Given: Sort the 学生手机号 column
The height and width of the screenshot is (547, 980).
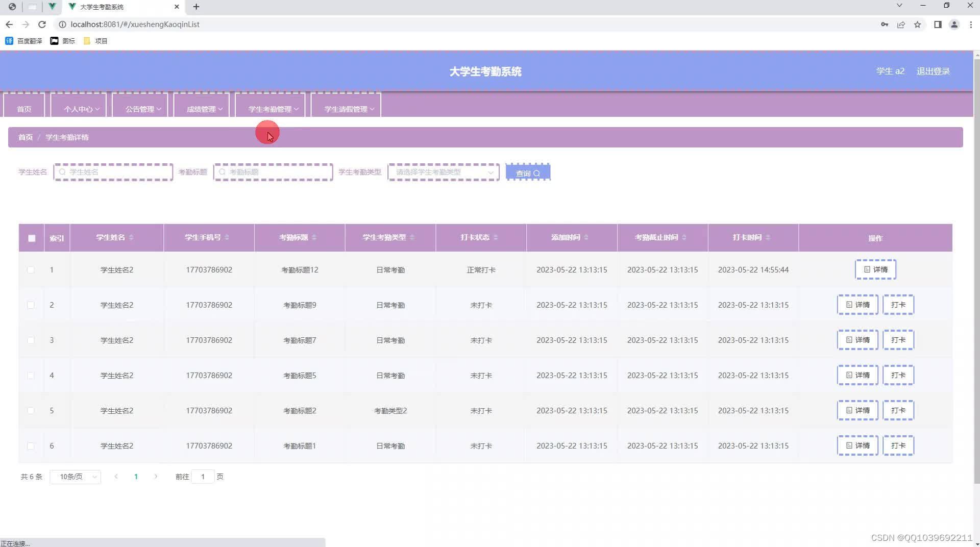Looking at the screenshot, I should point(227,237).
